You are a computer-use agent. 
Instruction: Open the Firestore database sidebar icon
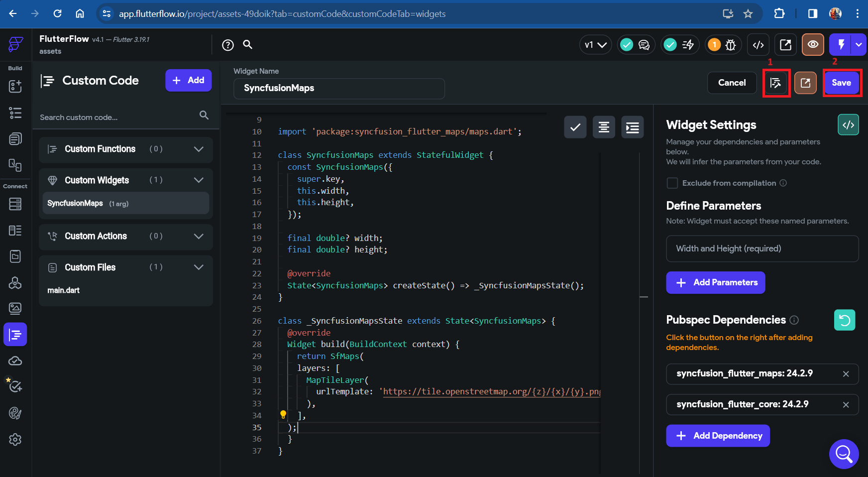[15, 204]
